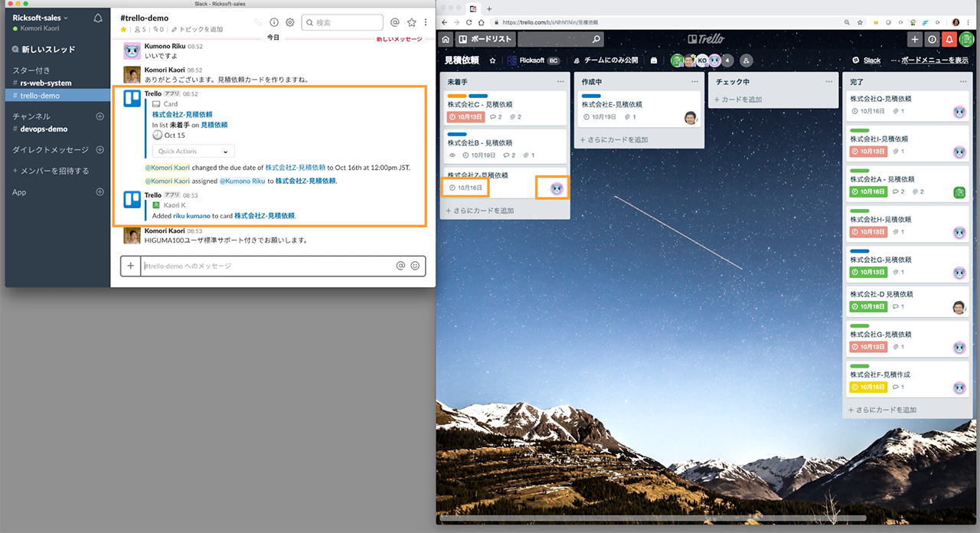This screenshot has width=980, height=533.
Task: Toggle 10月18日 due badge on 株式会社-D card
Action: click(867, 307)
